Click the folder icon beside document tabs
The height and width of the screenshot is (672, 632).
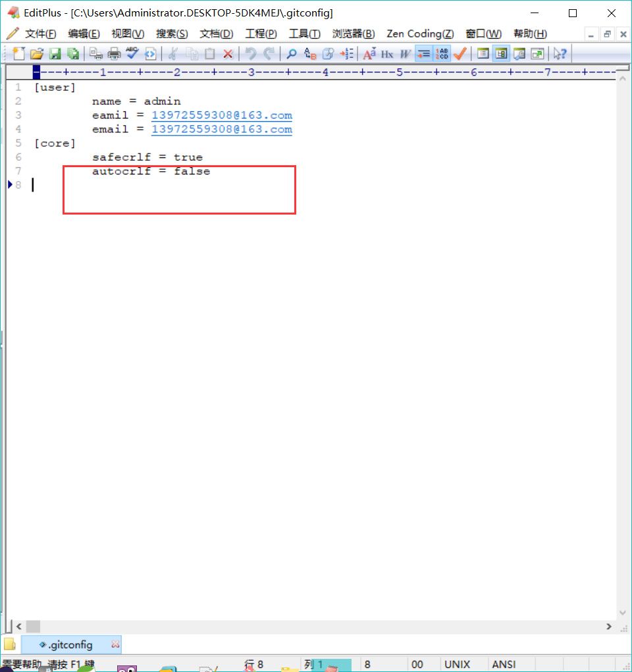pos(10,644)
